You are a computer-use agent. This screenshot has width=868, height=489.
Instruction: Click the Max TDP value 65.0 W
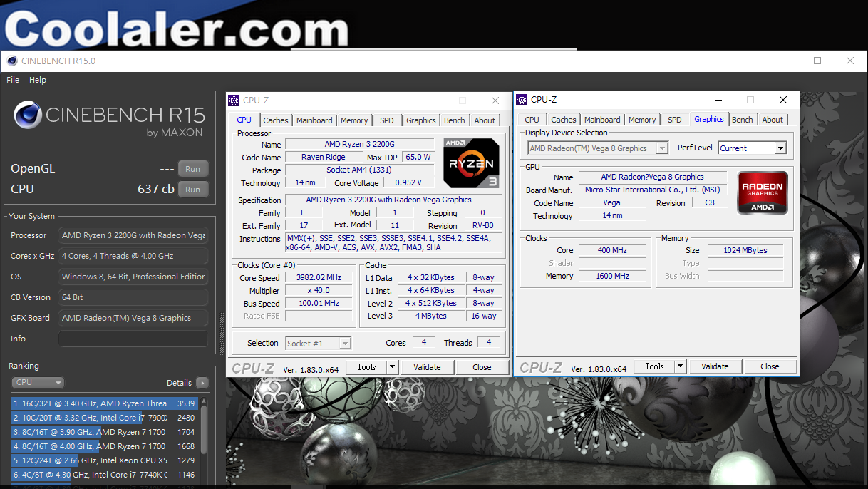pos(418,158)
